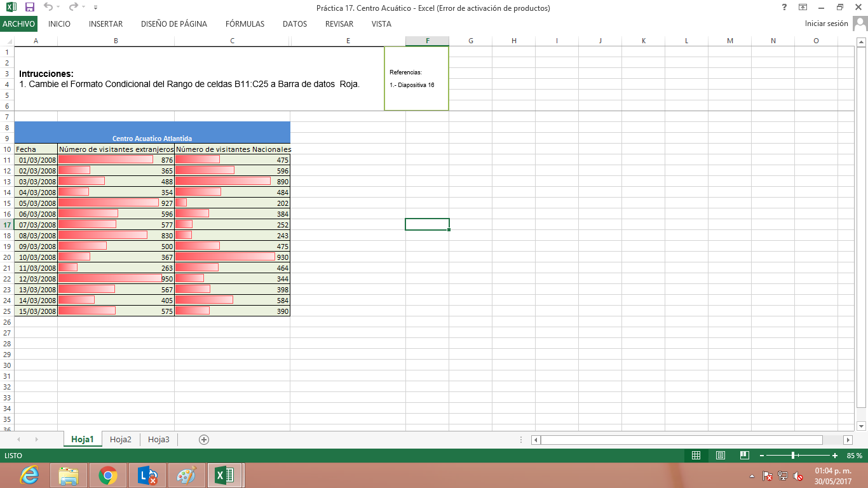Click the zoom slider handle

click(x=793, y=456)
